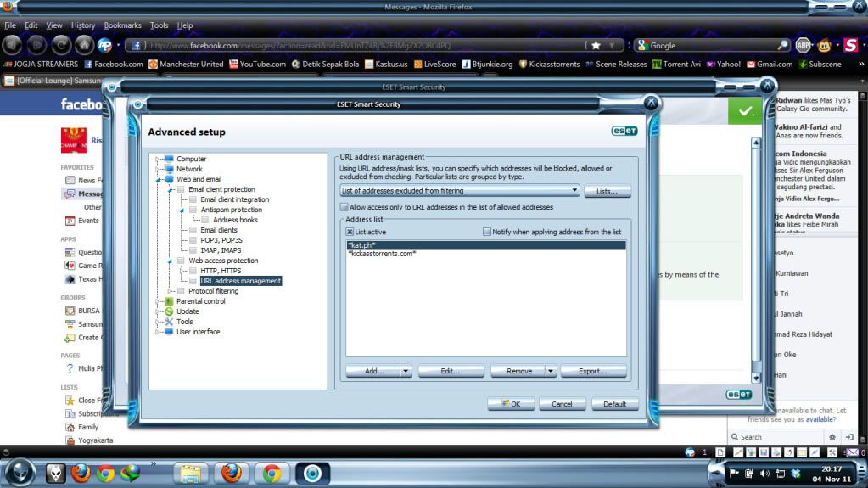Select Network node in setup tree
868x488 pixels.
point(189,169)
